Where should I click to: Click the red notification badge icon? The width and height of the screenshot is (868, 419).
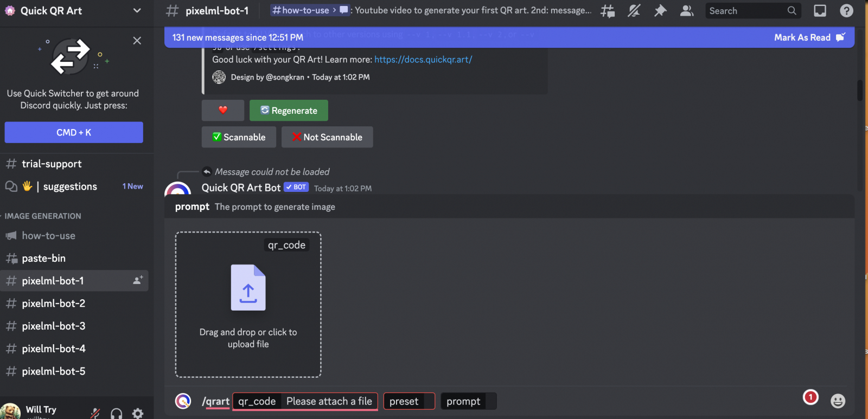(x=810, y=397)
